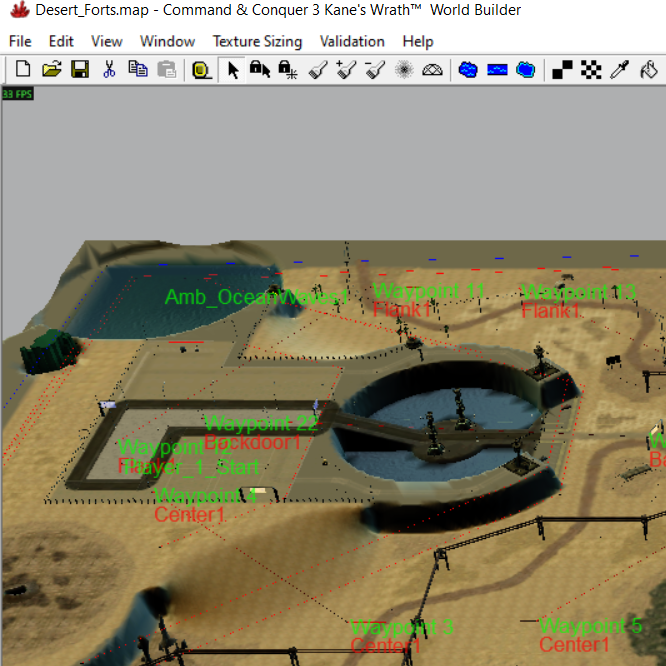Screen dimensions: 666x666
Task: Pick the eyedropper texture sampler tool
Action: pyautogui.click(x=619, y=69)
